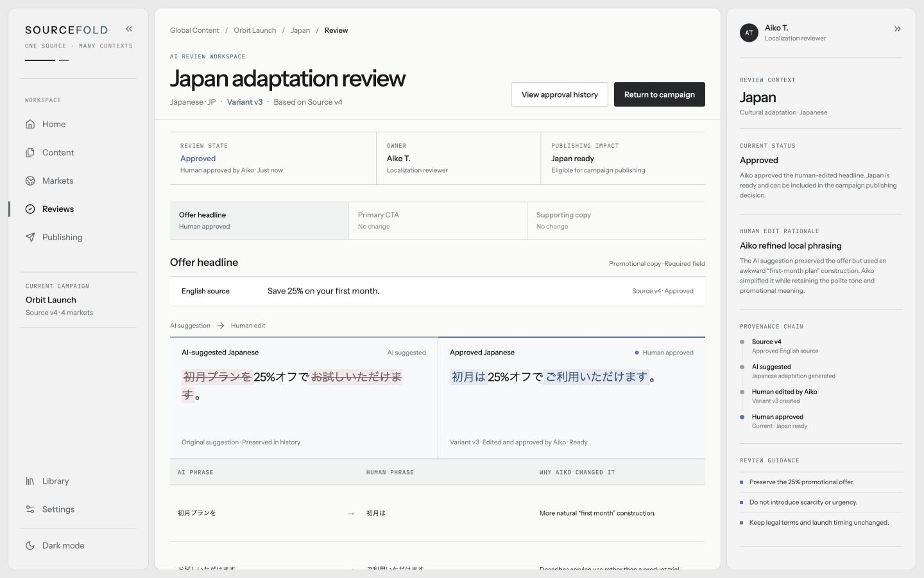Click the Japan ready publishing impact

click(572, 159)
